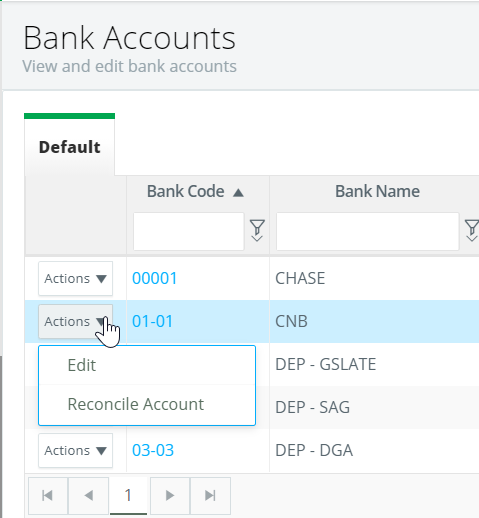Viewport: 479px width, 518px height.
Task: Jump to the last page of results
Action: pos(210,496)
